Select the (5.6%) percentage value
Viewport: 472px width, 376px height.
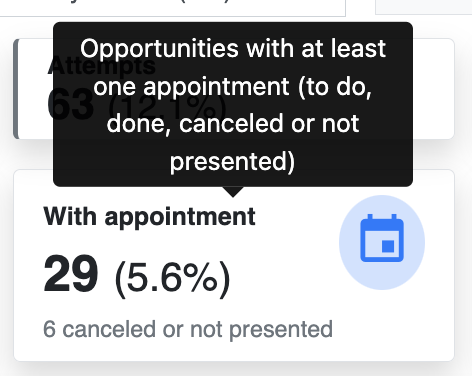(x=172, y=279)
